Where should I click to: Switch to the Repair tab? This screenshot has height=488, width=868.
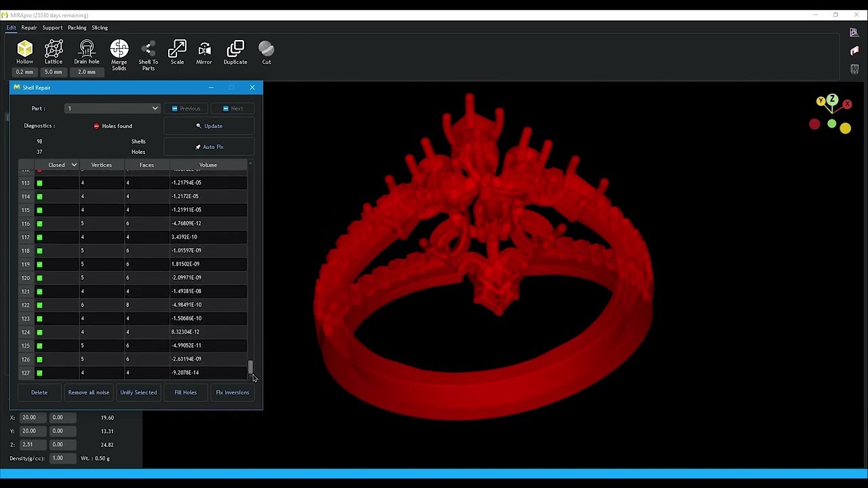29,28
